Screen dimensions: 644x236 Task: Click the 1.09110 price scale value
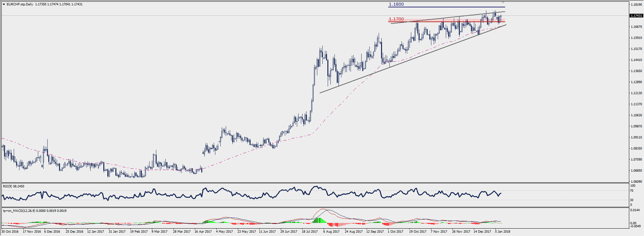click(636, 137)
